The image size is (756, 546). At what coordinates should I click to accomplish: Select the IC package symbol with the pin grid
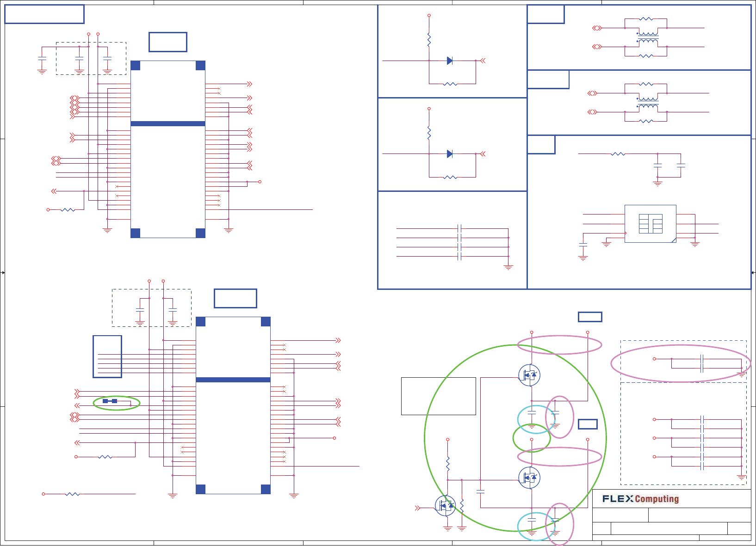tap(651, 224)
